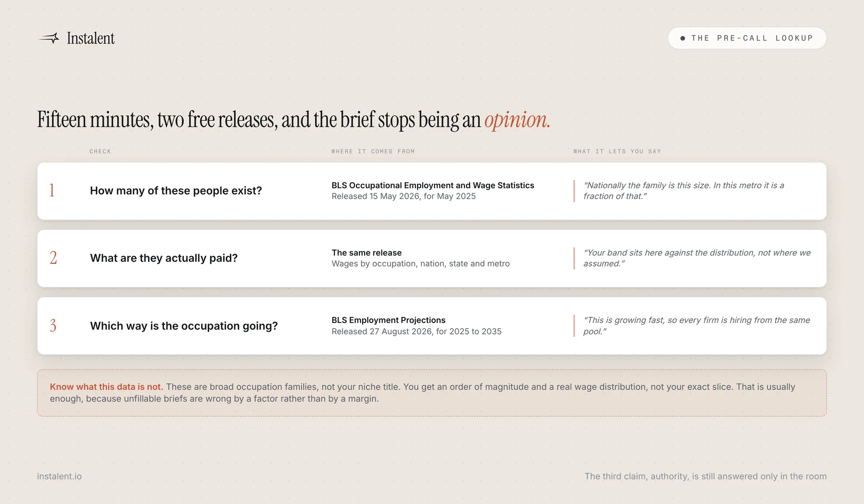Click the dot in the Pre-Call Lookup pill
The image size is (864, 504).
click(682, 38)
